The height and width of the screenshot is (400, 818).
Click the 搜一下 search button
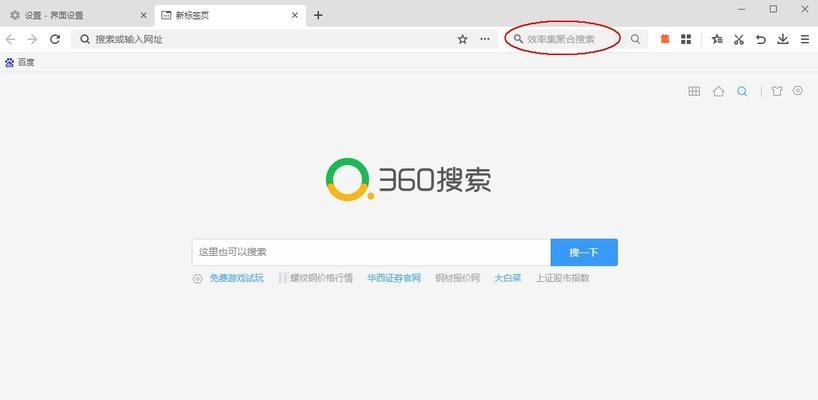click(584, 252)
